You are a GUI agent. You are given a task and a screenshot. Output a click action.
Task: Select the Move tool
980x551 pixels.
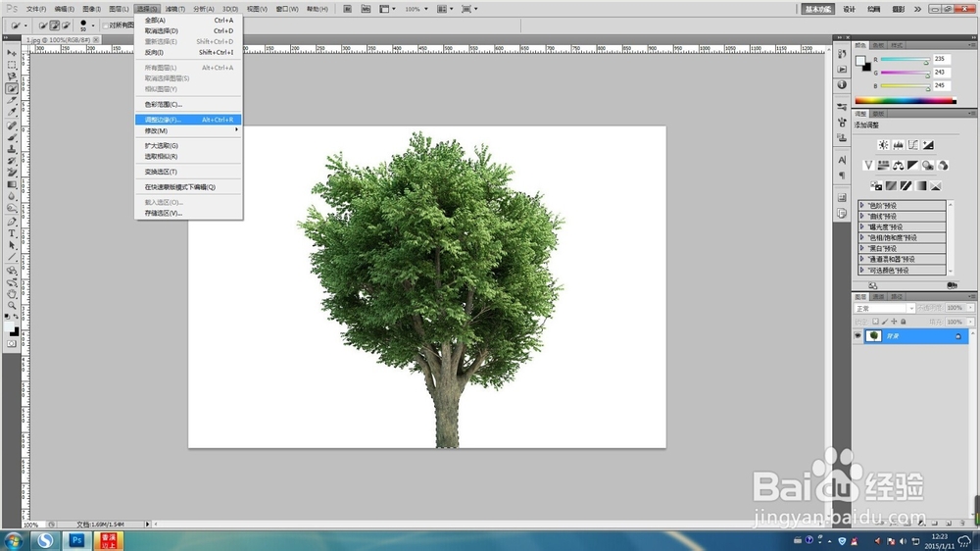(12, 52)
